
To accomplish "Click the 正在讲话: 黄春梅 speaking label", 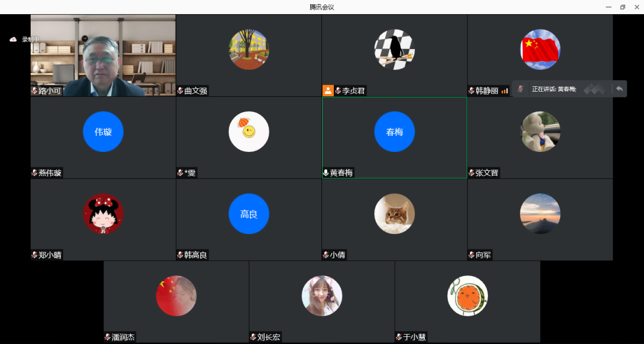I will [554, 89].
